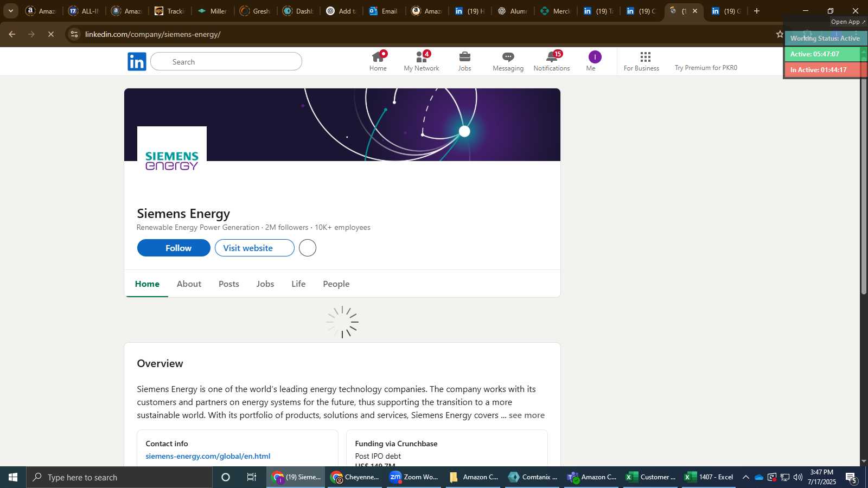
Task: Show hidden system tray icons
Action: pos(746,477)
